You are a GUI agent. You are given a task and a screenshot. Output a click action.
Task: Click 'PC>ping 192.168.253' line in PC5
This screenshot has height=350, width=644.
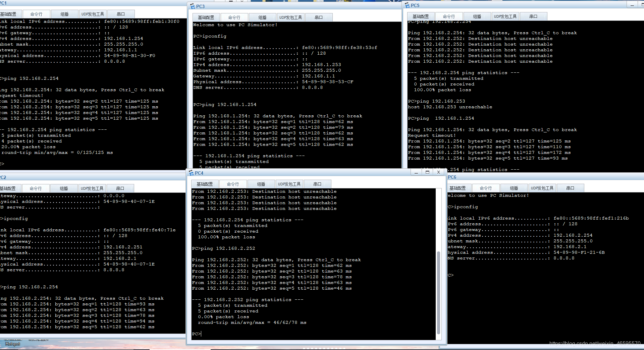click(x=436, y=101)
